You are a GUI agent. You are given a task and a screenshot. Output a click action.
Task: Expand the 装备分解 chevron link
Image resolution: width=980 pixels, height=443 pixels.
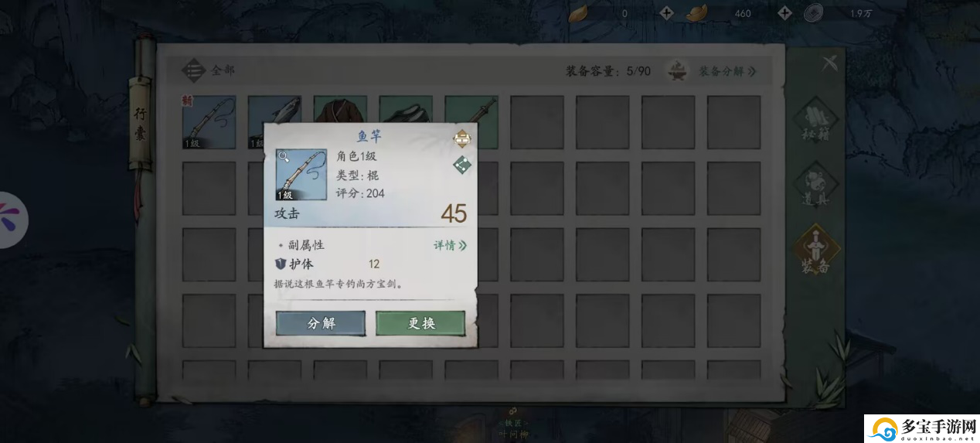tap(727, 71)
